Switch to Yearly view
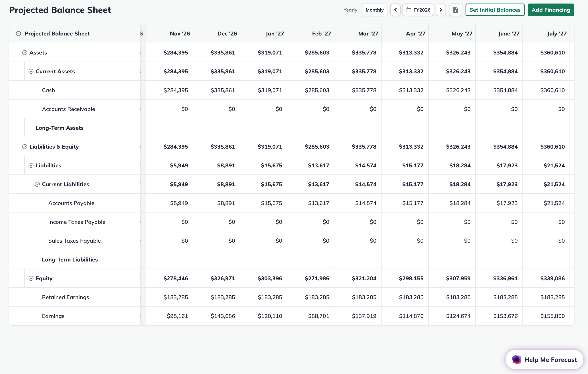The height and width of the screenshot is (374, 588). [350, 10]
